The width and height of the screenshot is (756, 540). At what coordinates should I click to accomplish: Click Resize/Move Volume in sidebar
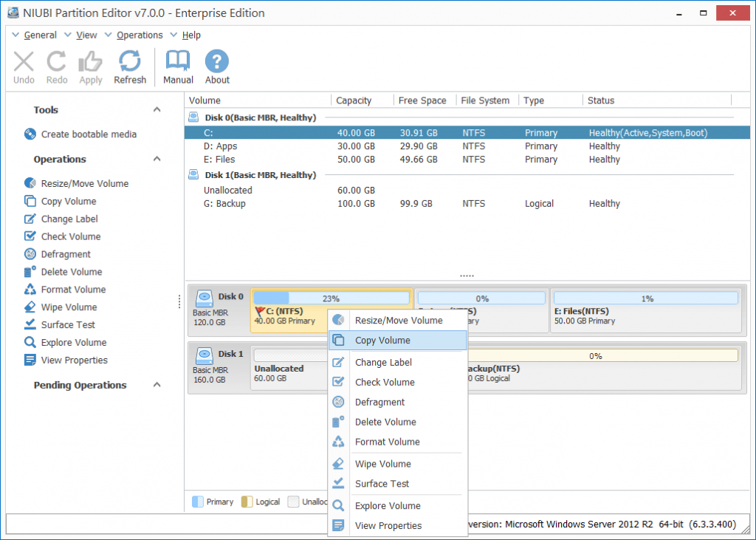tap(84, 184)
